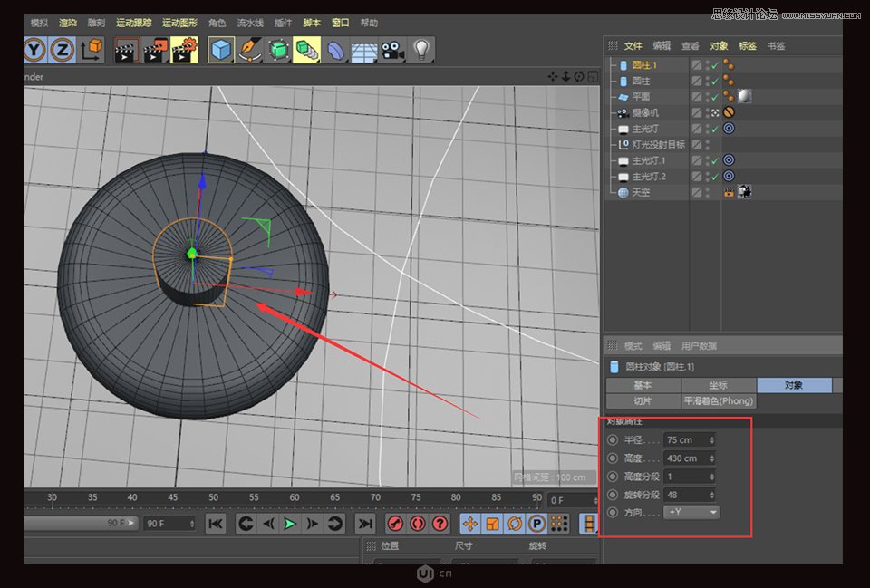
Task: Open the 平滑着色(Phong) settings
Action: point(718,400)
